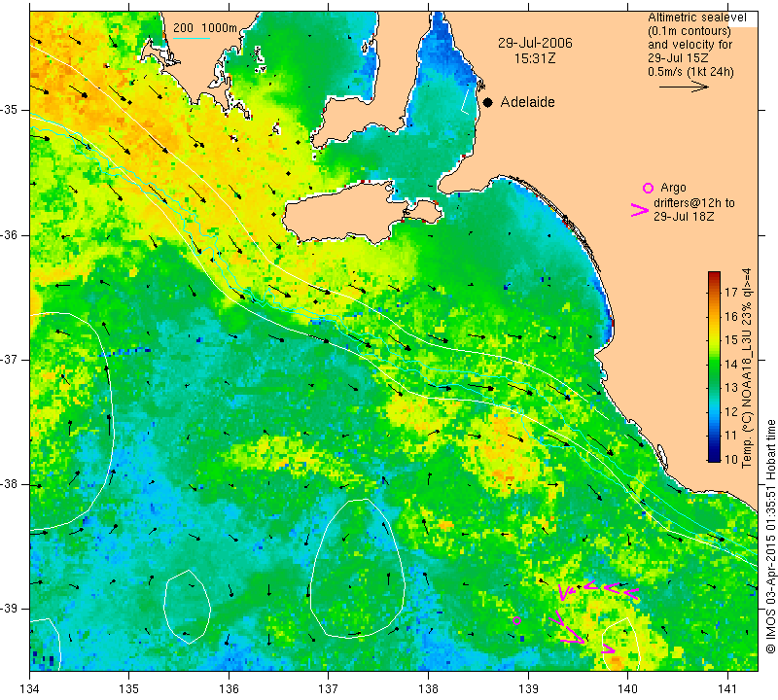Click longitude label 137

pos(328,688)
